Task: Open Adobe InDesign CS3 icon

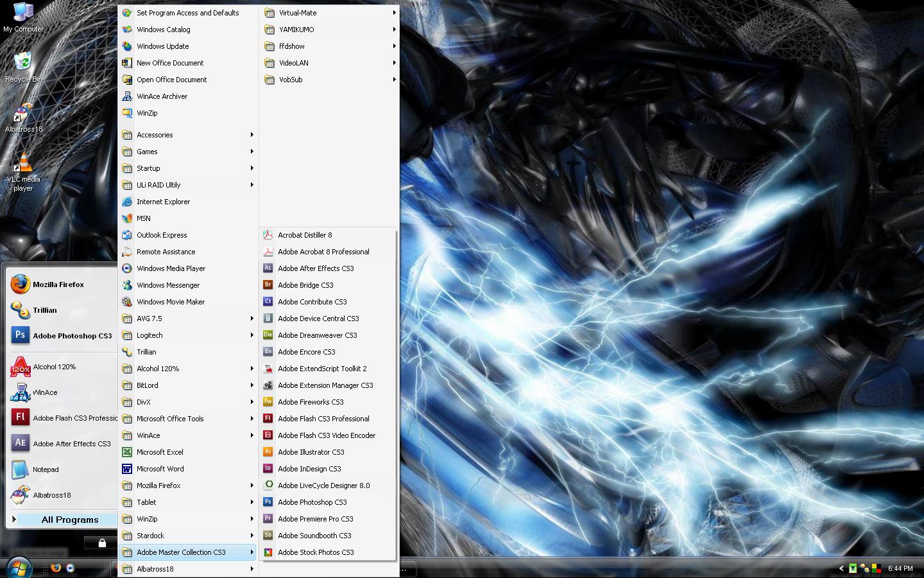Action: [268, 469]
